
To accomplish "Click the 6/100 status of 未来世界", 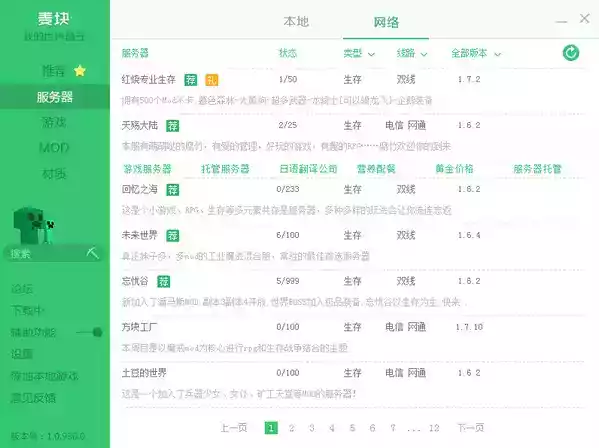I will [x=288, y=235].
